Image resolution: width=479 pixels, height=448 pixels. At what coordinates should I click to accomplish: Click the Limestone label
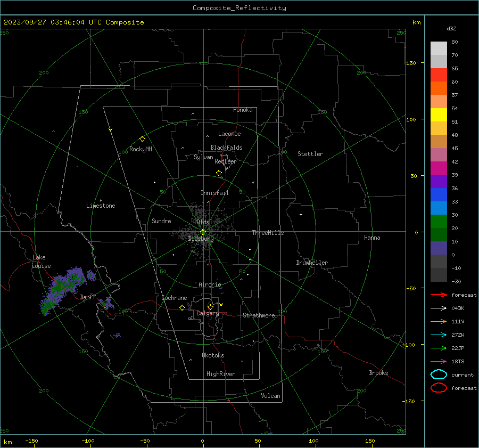pyautogui.click(x=101, y=206)
